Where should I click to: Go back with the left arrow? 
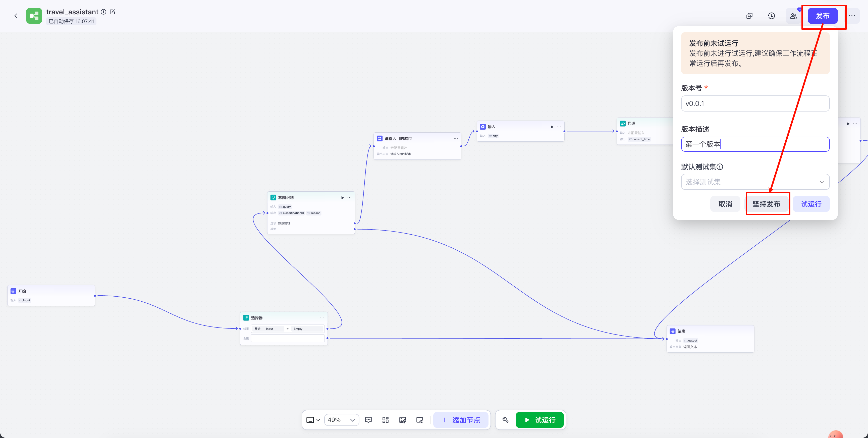pos(16,16)
